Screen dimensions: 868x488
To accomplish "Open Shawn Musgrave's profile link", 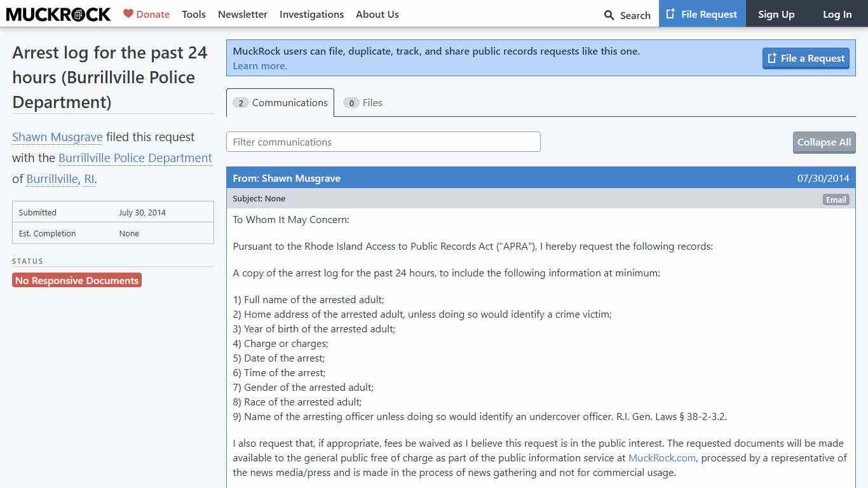I will pyautogui.click(x=57, y=137).
